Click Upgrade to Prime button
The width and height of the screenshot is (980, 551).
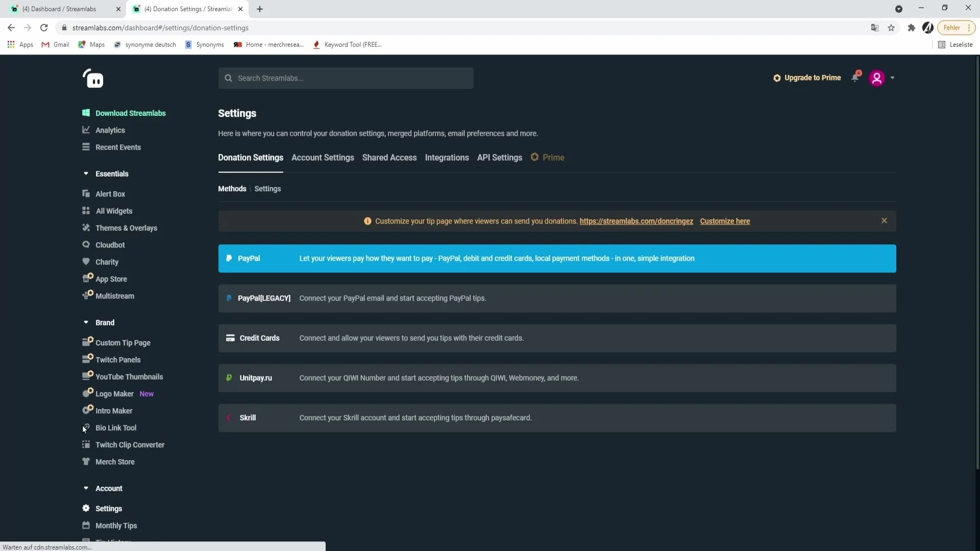(x=807, y=78)
